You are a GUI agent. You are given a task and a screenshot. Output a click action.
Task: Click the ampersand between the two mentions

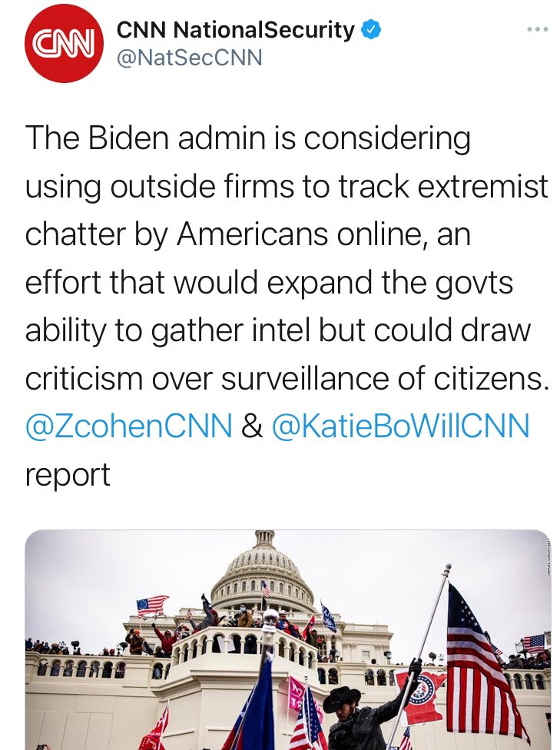(x=252, y=426)
